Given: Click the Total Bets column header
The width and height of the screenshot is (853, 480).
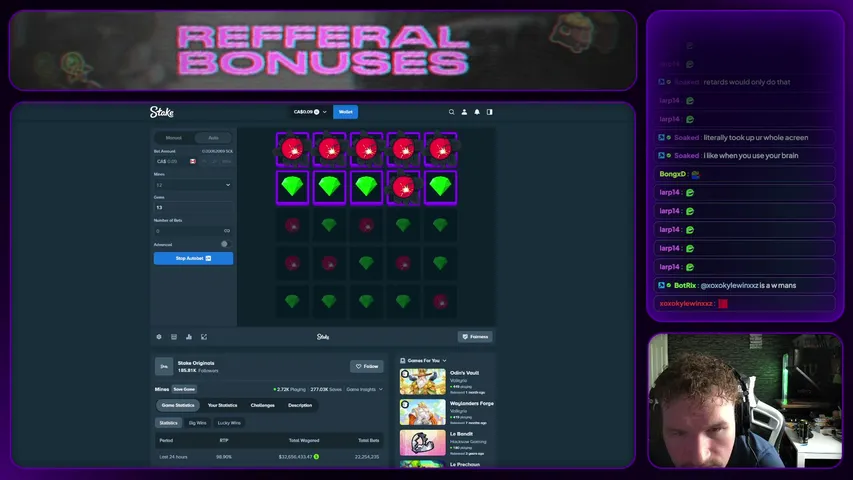Looking at the screenshot, I should click(x=368, y=440).
